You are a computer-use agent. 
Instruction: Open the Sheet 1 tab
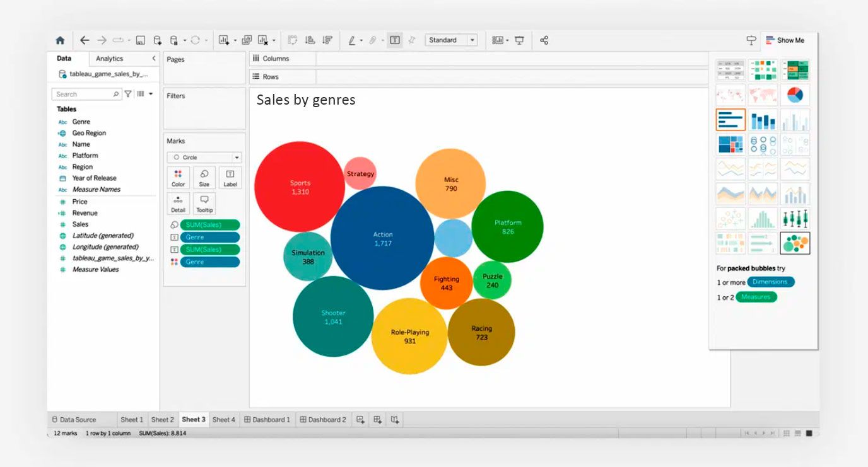[132, 420]
